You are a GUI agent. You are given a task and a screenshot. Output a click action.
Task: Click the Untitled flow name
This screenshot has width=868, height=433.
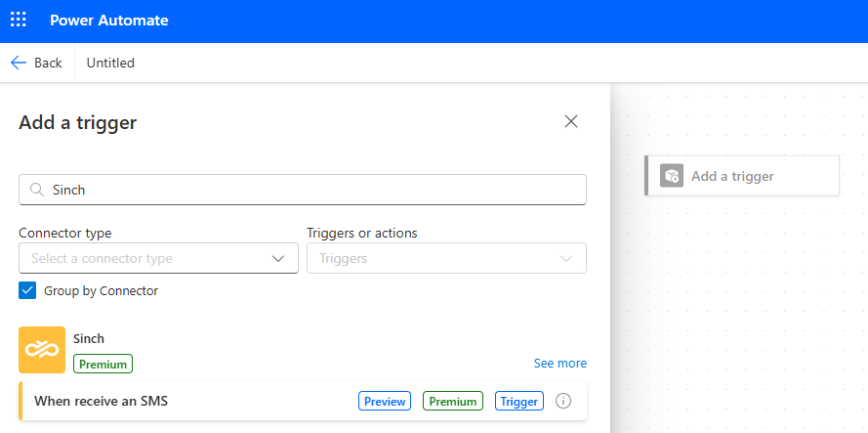pyautogui.click(x=110, y=63)
